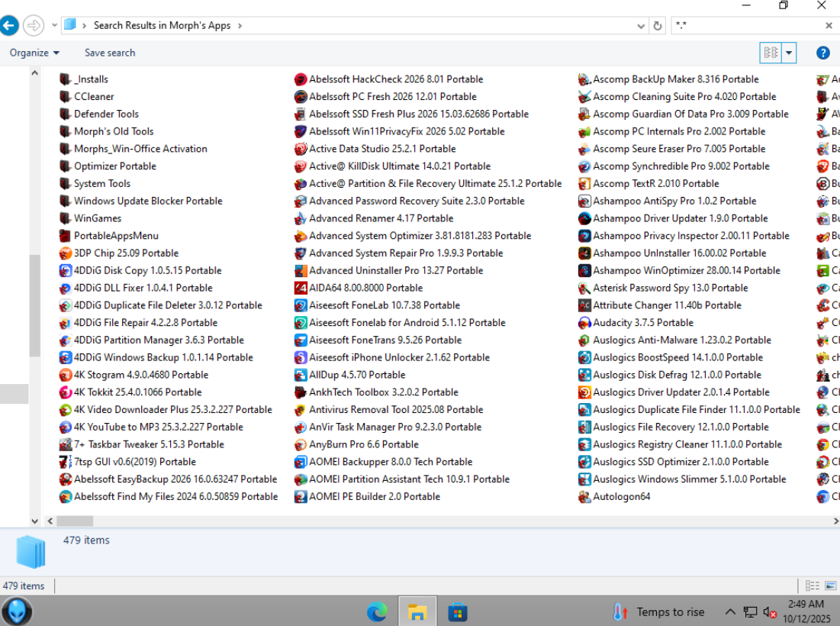This screenshot has height=626, width=840.
Task: Select Aiseesoft iPhone Unlocker 2.1.62 Portable
Action: 392,357
